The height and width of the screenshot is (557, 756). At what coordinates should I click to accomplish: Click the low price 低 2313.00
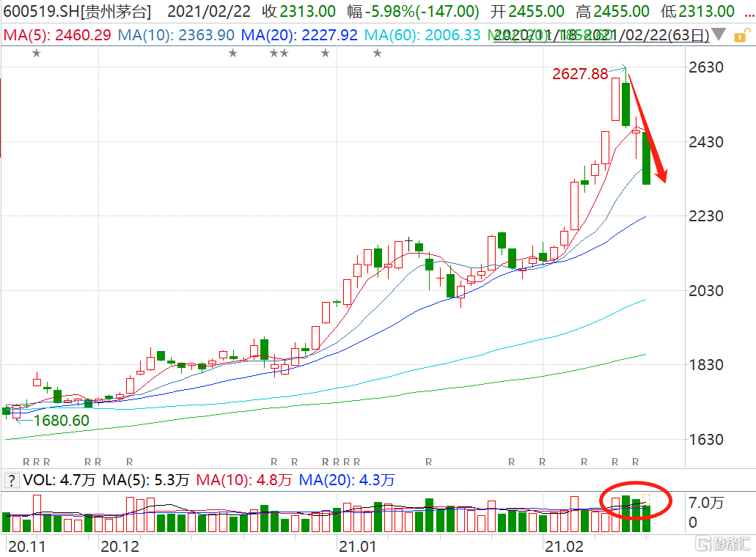tap(697, 12)
